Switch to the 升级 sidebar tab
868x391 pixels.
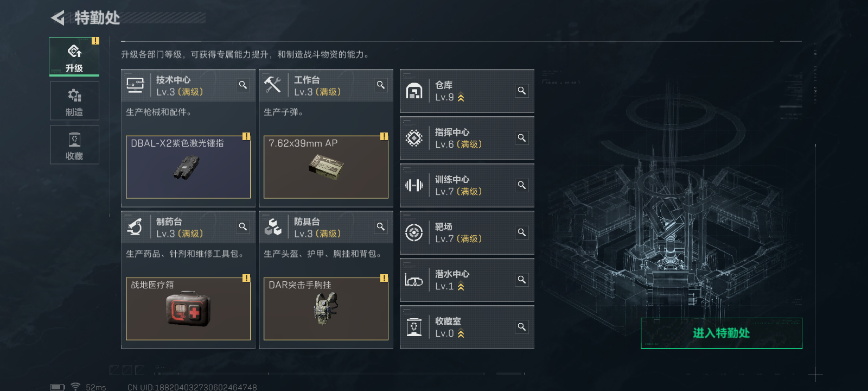pos(74,56)
